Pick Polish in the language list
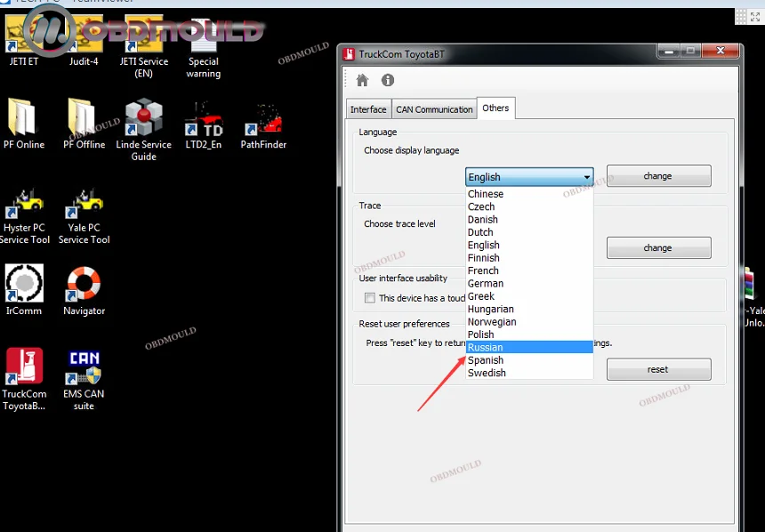Viewport: 765px width, 532px height. coord(529,335)
